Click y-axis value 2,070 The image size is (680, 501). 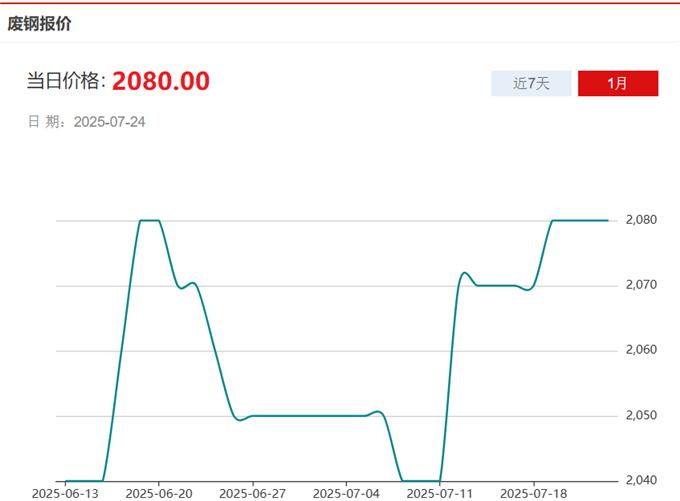pyautogui.click(x=641, y=285)
